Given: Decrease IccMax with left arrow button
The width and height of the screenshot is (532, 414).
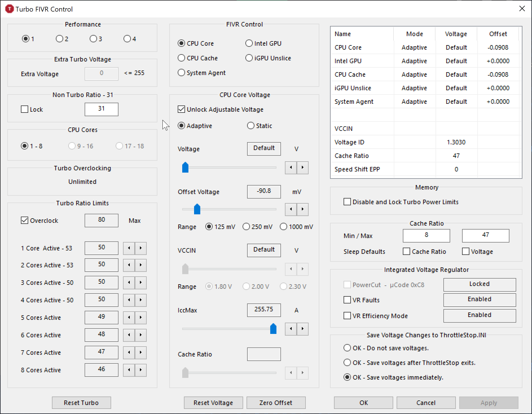Looking at the screenshot, I should 291,329.
